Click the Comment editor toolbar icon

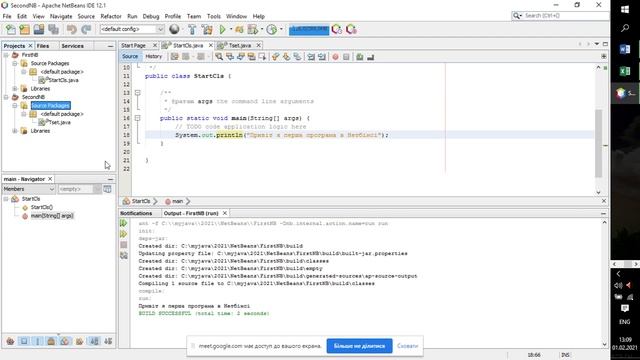coord(360,57)
